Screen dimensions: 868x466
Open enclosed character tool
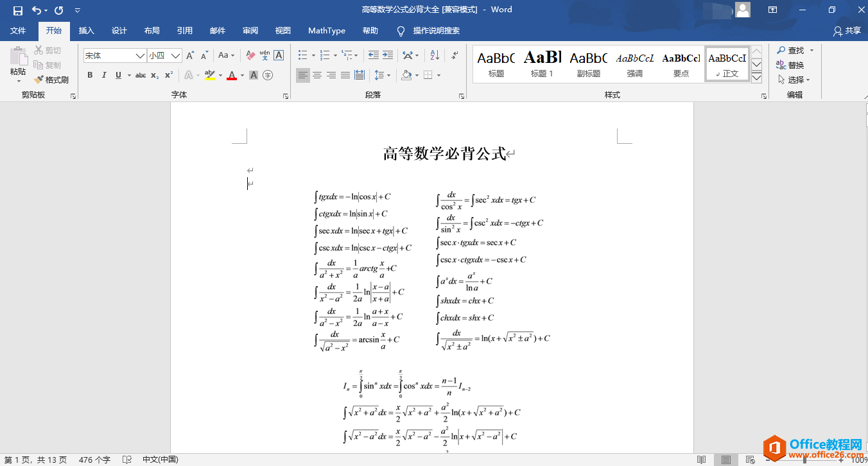(x=268, y=75)
